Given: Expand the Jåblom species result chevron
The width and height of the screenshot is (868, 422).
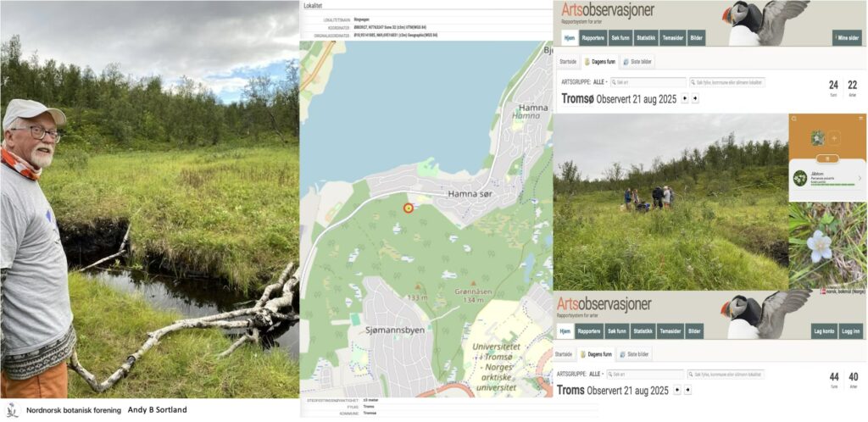Looking at the screenshot, I should click(860, 178).
